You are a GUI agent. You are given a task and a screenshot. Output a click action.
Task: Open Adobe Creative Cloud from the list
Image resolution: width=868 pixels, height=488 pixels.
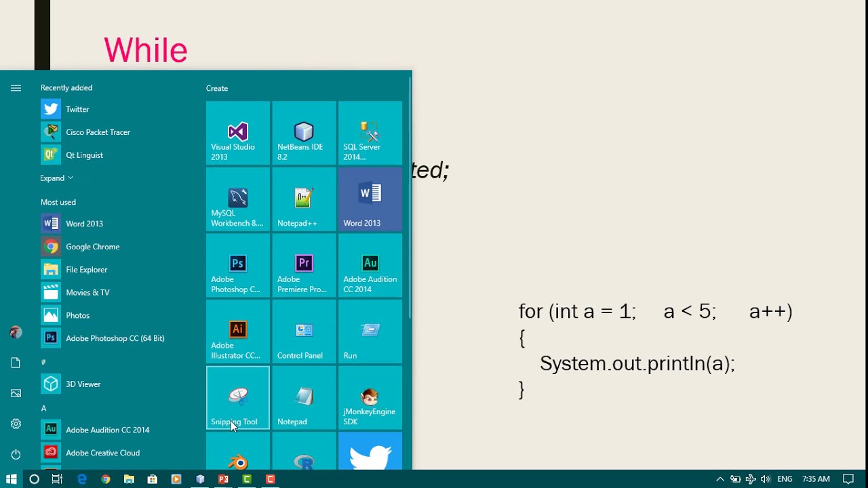coord(115,453)
